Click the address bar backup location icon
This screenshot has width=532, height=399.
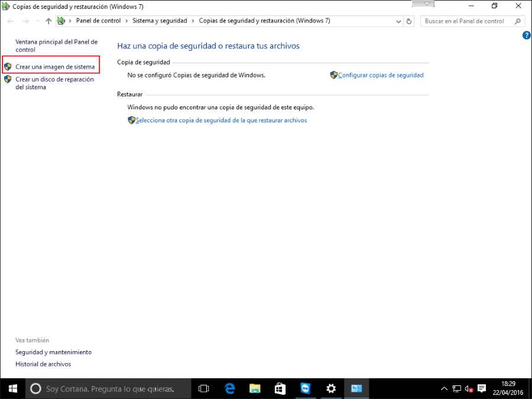61,21
